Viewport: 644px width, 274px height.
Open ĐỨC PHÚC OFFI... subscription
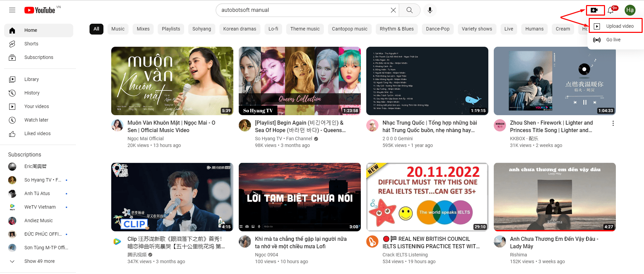tap(39, 234)
